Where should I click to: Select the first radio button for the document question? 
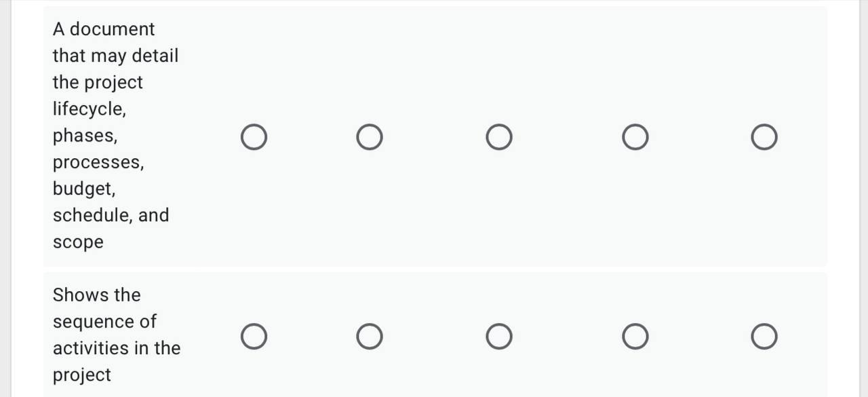coord(254,136)
